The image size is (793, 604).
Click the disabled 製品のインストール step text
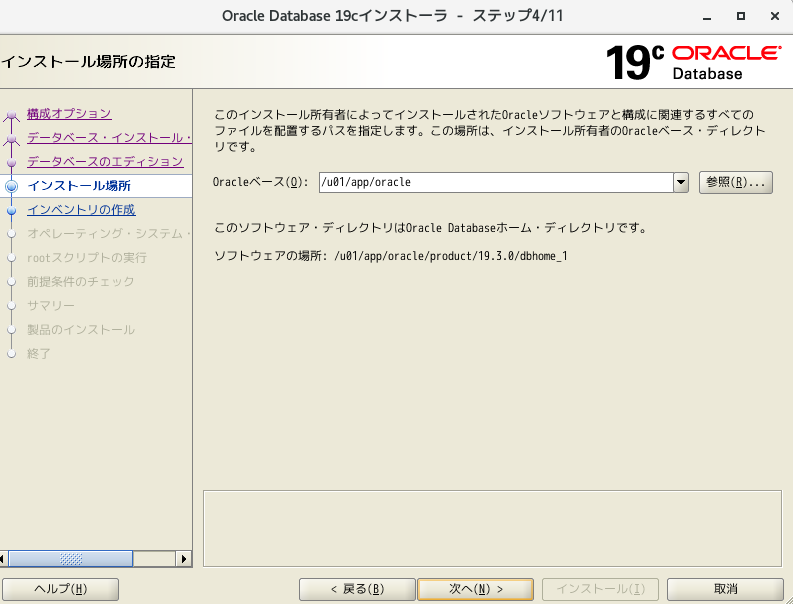pyautogui.click(x=80, y=330)
